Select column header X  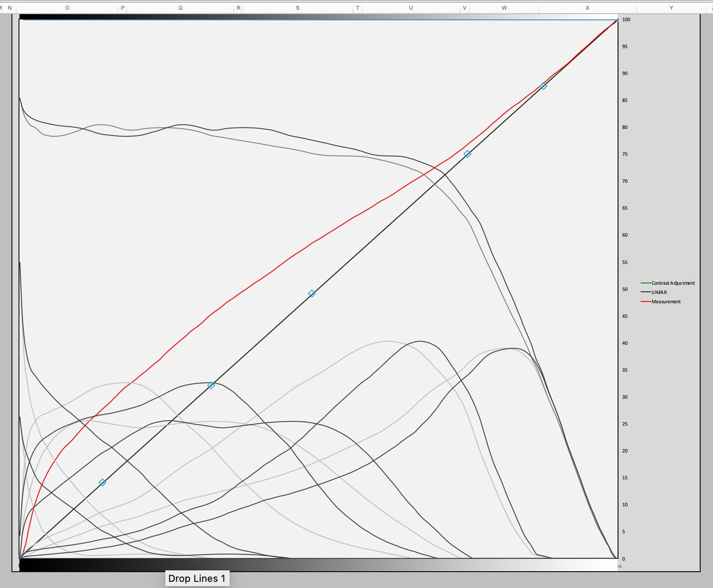pyautogui.click(x=587, y=8)
